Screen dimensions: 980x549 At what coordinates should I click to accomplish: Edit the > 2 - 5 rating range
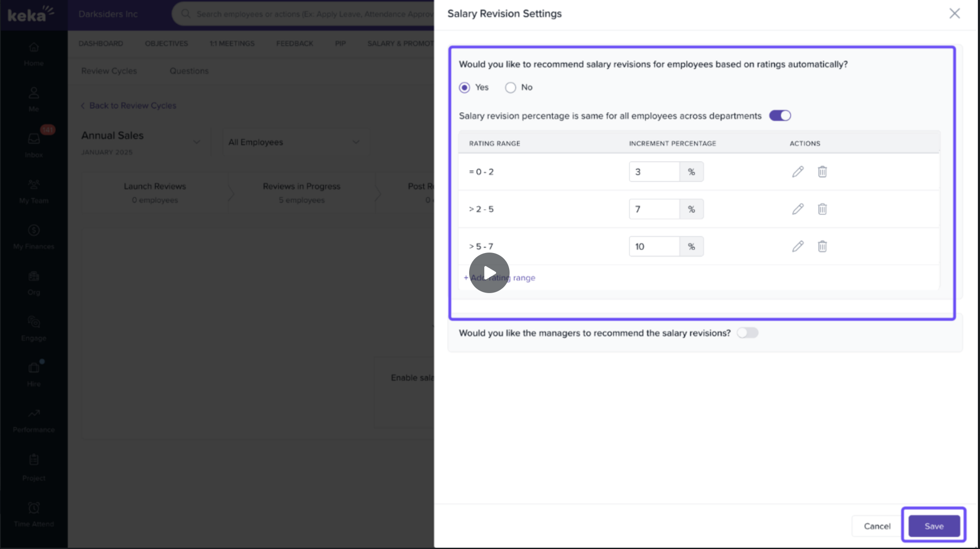pos(797,209)
